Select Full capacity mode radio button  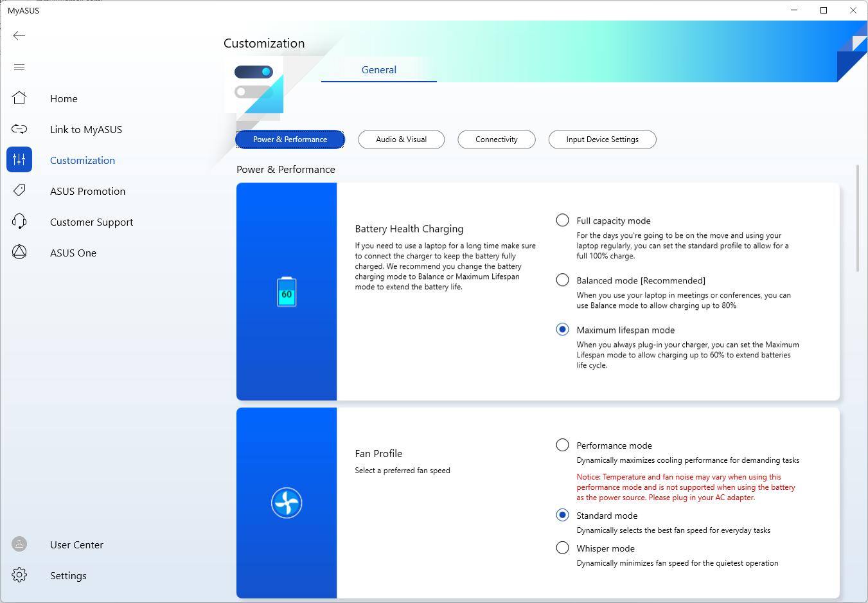click(x=562, y=221)
